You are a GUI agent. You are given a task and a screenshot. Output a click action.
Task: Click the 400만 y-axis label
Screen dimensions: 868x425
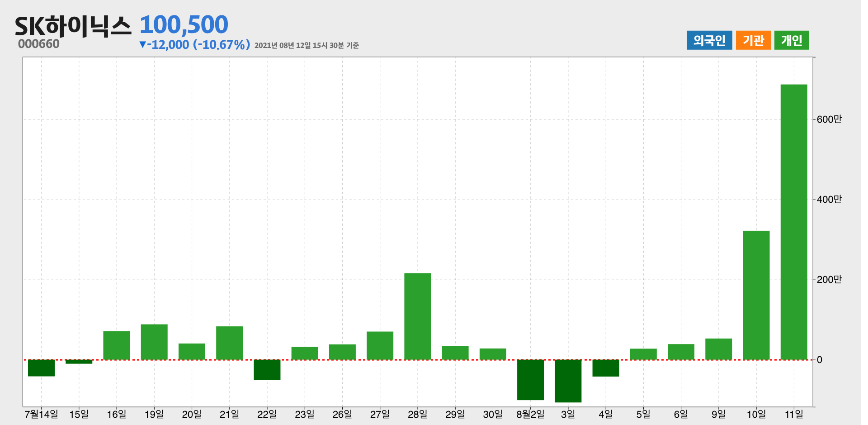829,200
